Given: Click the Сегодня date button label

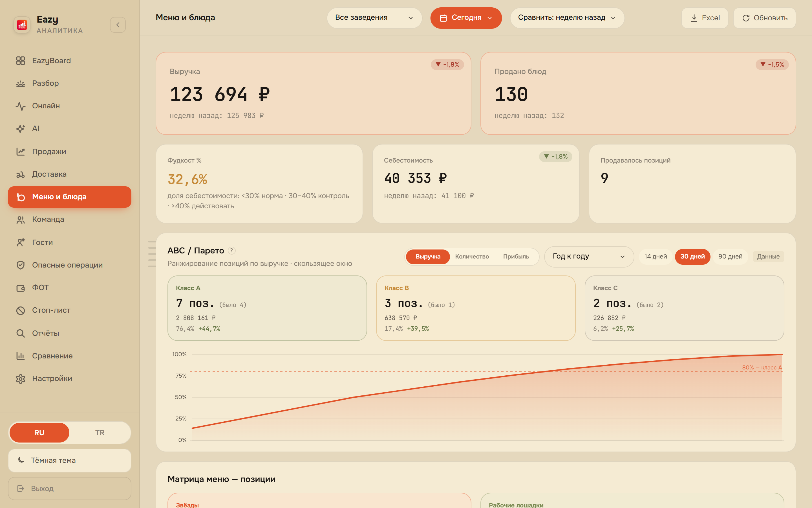Looking at the screenshot, I should coord(466,18).
